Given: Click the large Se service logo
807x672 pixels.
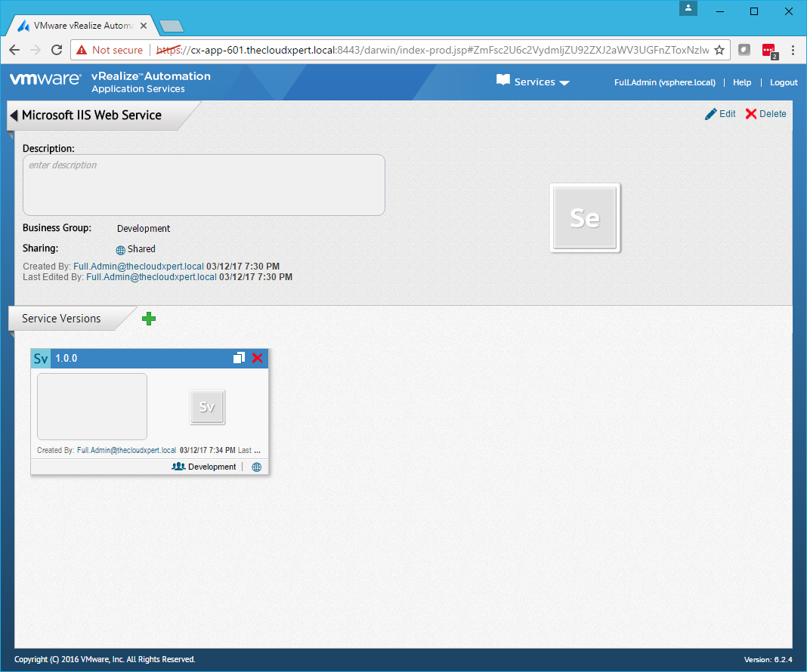Looking at the screenshot, I should [x=585, y=218].
